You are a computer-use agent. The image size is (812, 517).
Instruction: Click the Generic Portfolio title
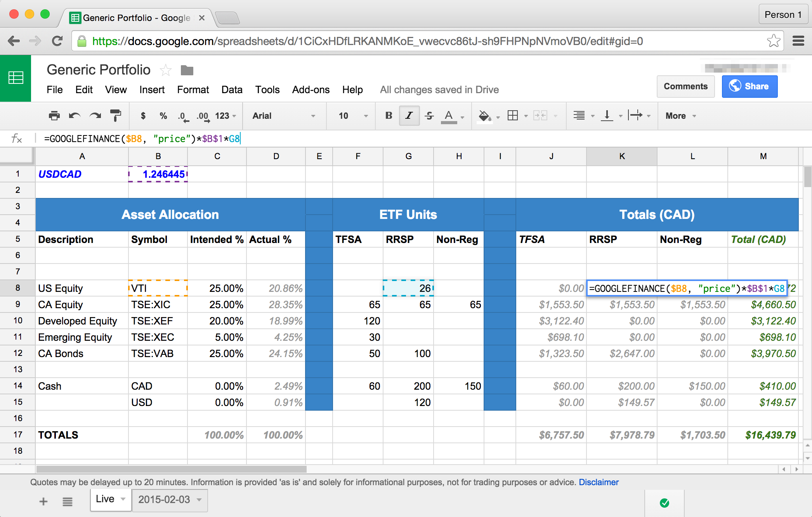99,70
